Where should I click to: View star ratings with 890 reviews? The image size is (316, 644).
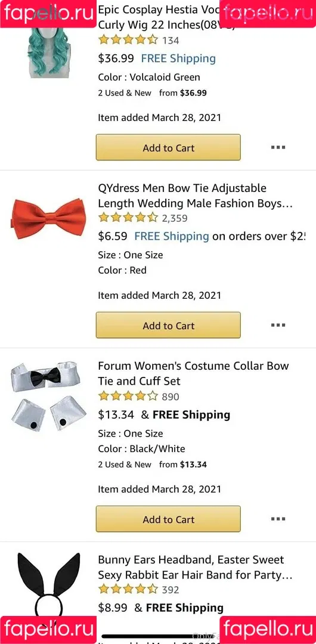(x=138, y=396)
